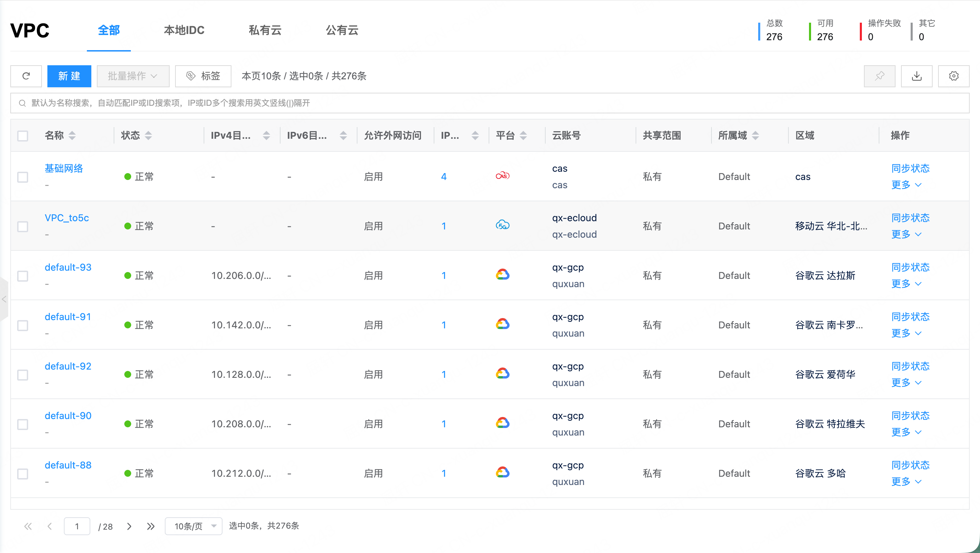Open the default-91 VPC link
980x553 pixels.
pos(68,317)
